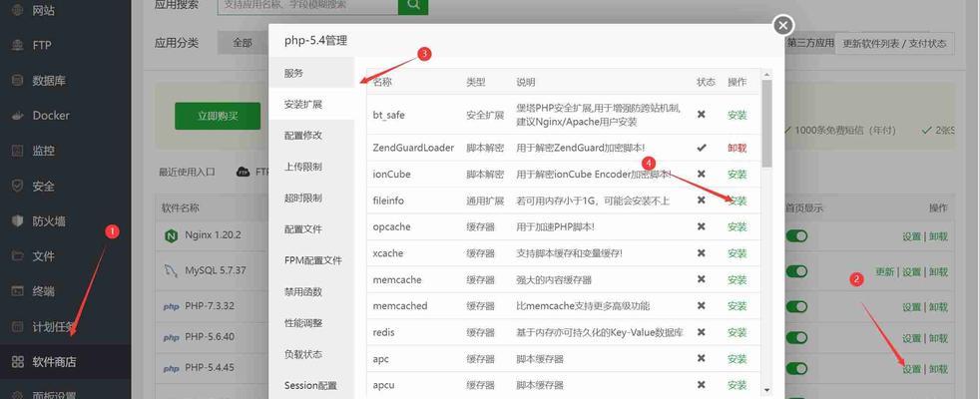Open the 禁用函数 tab
Image resolution: width=980 pixels, height=399 pixels.
311,291
